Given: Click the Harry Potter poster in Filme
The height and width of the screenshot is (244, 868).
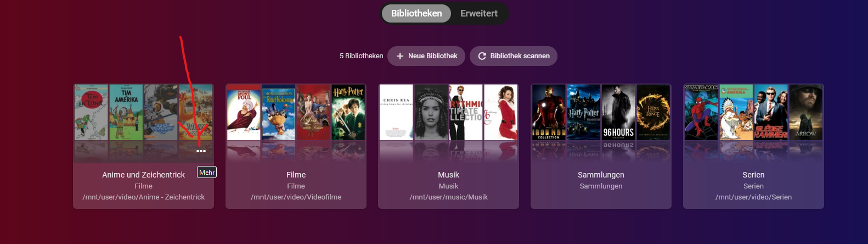Looking at the screenshot, I should tap(348, 113).
